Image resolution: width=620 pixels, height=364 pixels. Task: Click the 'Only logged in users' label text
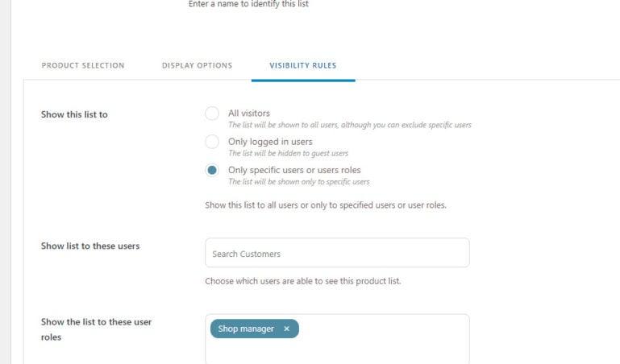(x=270, y=142)
